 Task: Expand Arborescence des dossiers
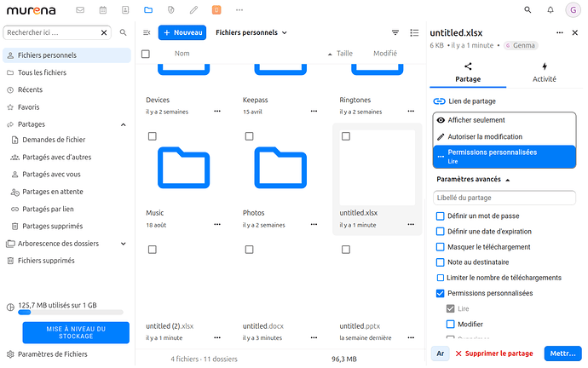[x=124, y=244]
